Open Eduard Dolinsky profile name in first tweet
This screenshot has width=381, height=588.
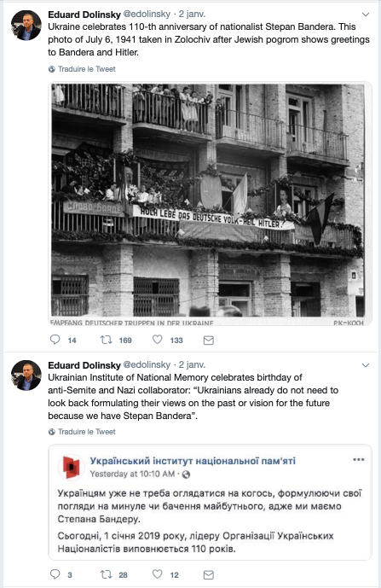[84, 15]
